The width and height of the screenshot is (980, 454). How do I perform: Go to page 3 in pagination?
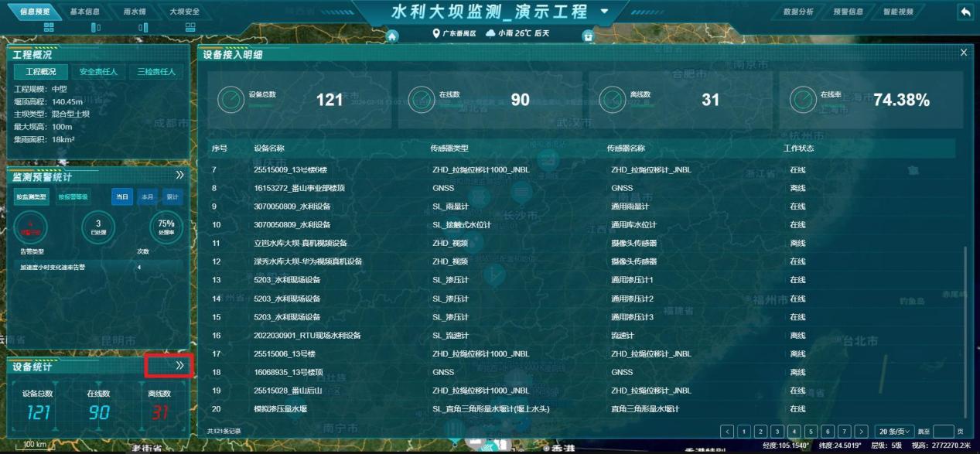click(x=777, y=431)
